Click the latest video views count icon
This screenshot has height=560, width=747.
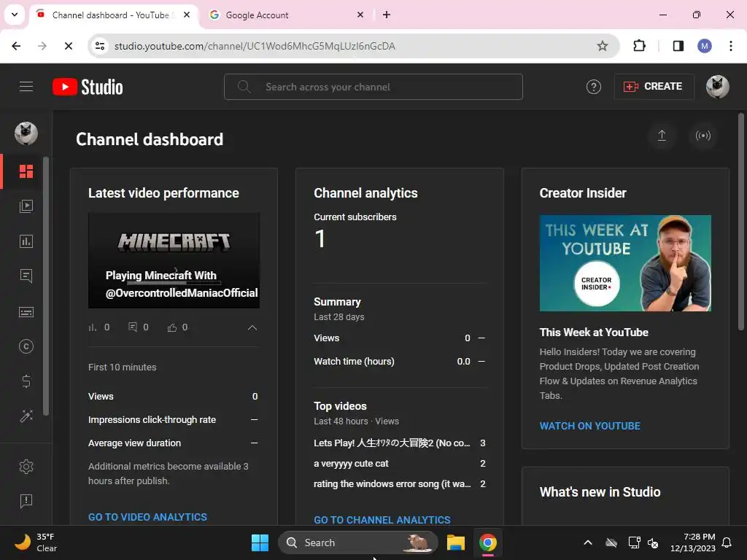pyautogui.click(x=93, y=327)
